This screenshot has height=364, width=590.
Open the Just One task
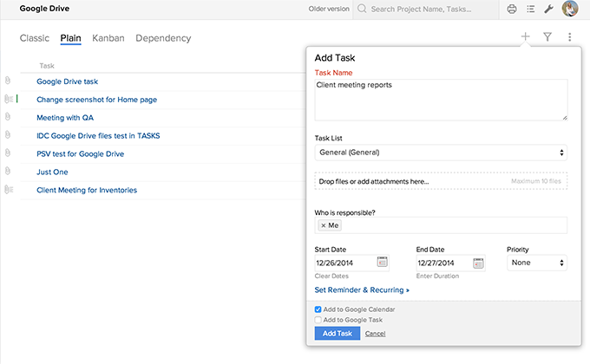point(52,172)
